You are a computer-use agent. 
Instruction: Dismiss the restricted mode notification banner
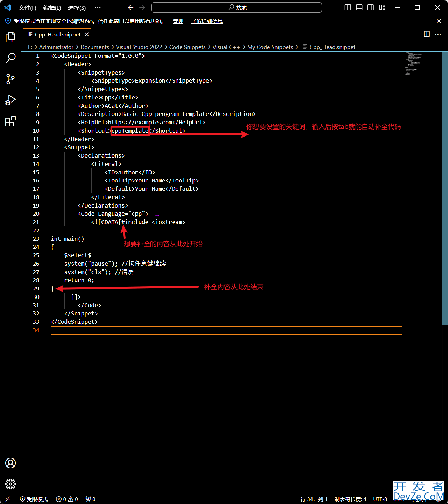coord(439,21)
